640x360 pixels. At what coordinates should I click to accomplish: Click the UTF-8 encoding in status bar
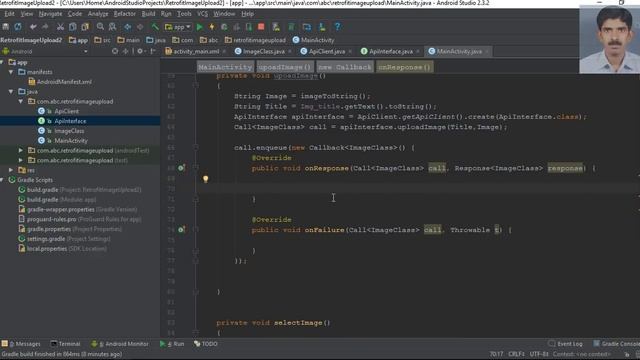click(539, 354)
